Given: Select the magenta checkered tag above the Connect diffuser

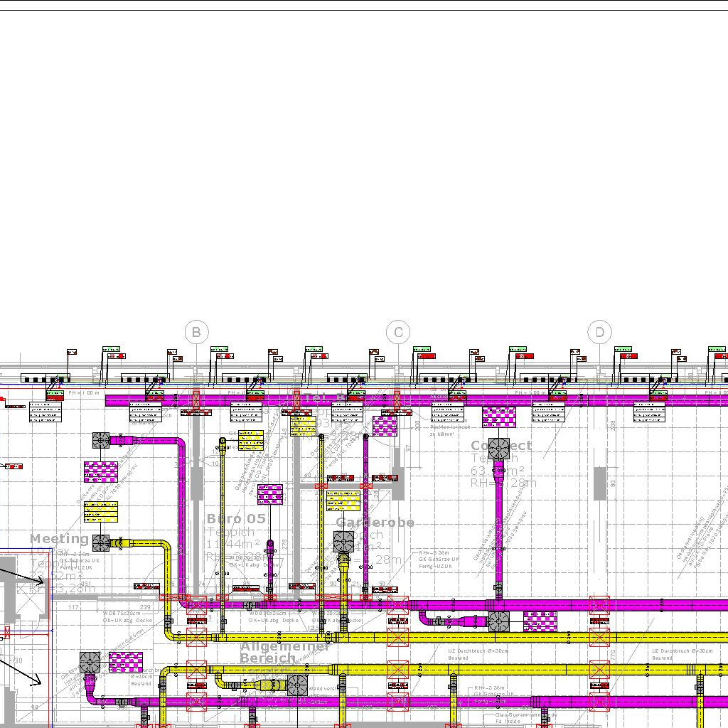Looking at the screenshot, I should point(499,417).
